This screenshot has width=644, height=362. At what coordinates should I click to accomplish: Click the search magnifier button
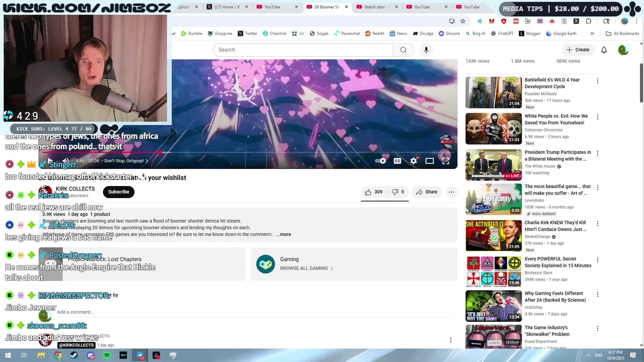tap(403, 50)
